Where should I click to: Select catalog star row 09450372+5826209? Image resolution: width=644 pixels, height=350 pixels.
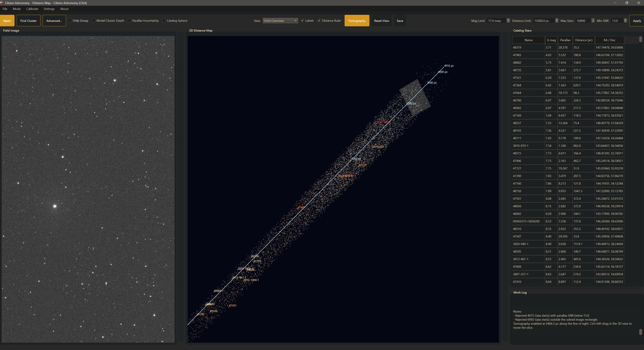tap(568, 221)
